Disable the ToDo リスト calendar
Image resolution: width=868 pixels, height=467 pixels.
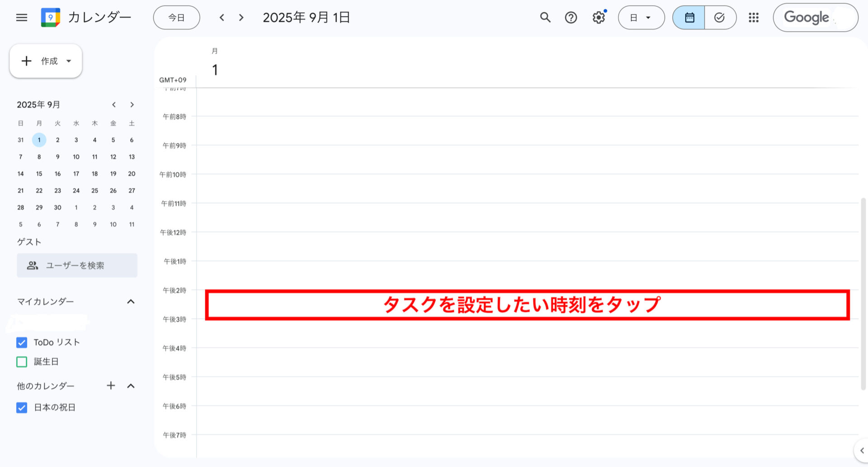21,342
